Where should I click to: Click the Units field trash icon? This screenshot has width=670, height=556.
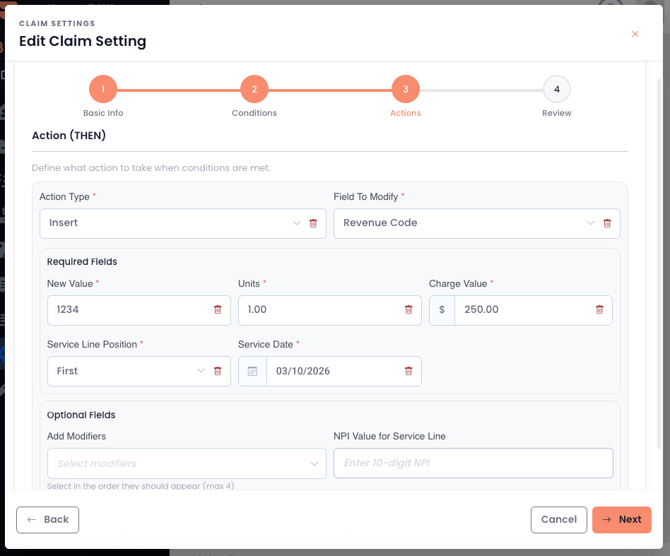click(408, 310)
